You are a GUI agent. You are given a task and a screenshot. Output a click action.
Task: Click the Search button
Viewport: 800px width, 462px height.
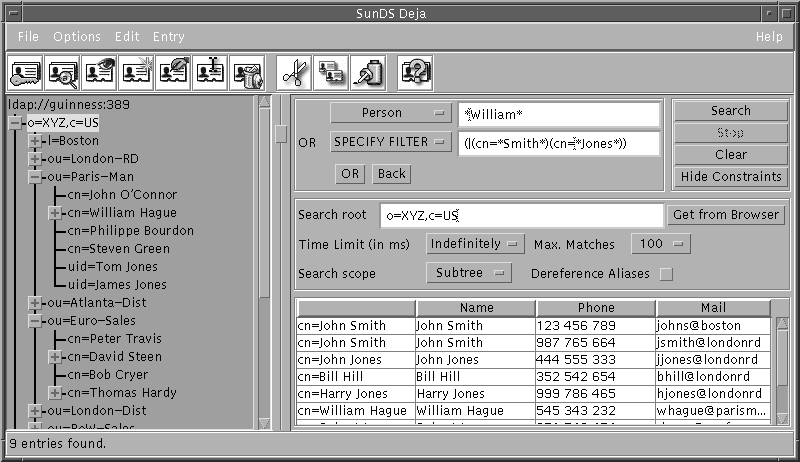(731, 111)
